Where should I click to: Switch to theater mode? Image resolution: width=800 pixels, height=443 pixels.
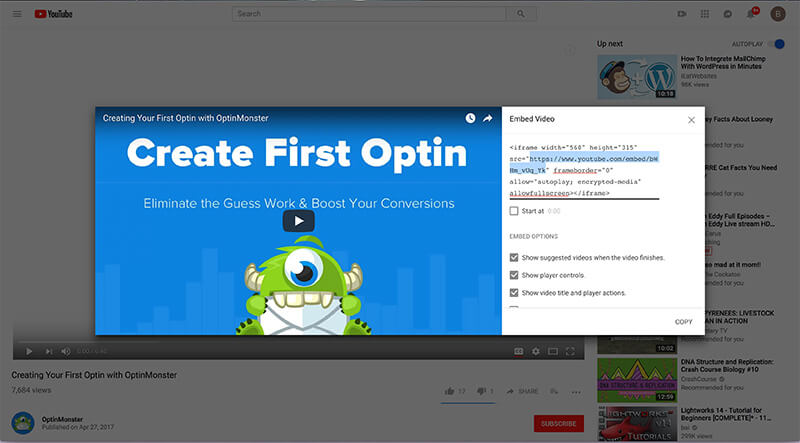(x=553, y=351)
